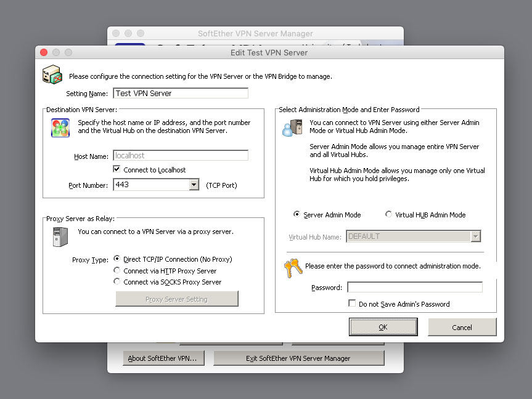The image size is (532, 399).
Task: Click the password keys icon
Action: pyautogui.click(x=292, y=268)
